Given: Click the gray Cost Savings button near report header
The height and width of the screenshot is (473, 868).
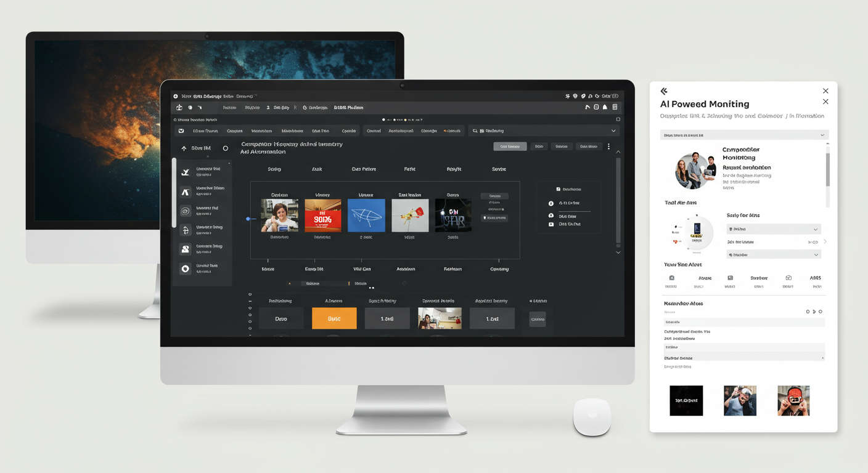Looking at the screenshot, I should coord(509,146).
